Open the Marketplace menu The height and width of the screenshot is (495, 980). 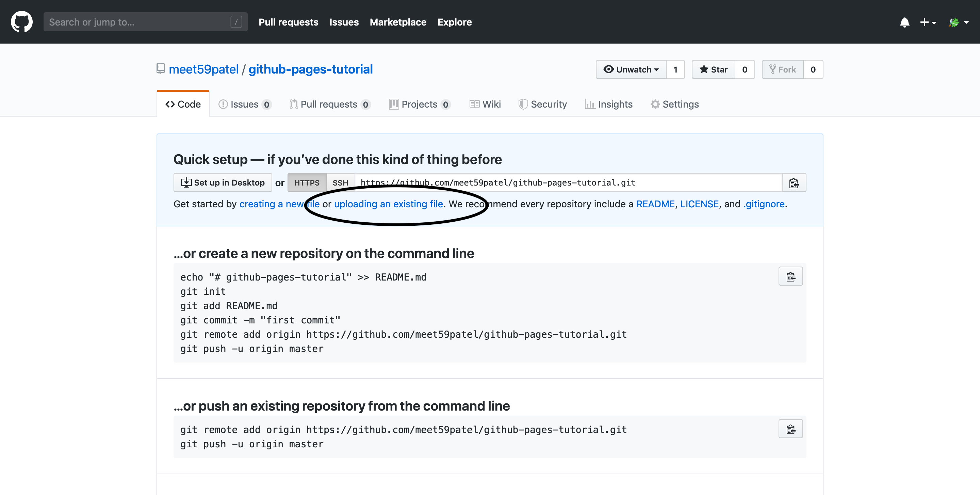pos(398,22)
